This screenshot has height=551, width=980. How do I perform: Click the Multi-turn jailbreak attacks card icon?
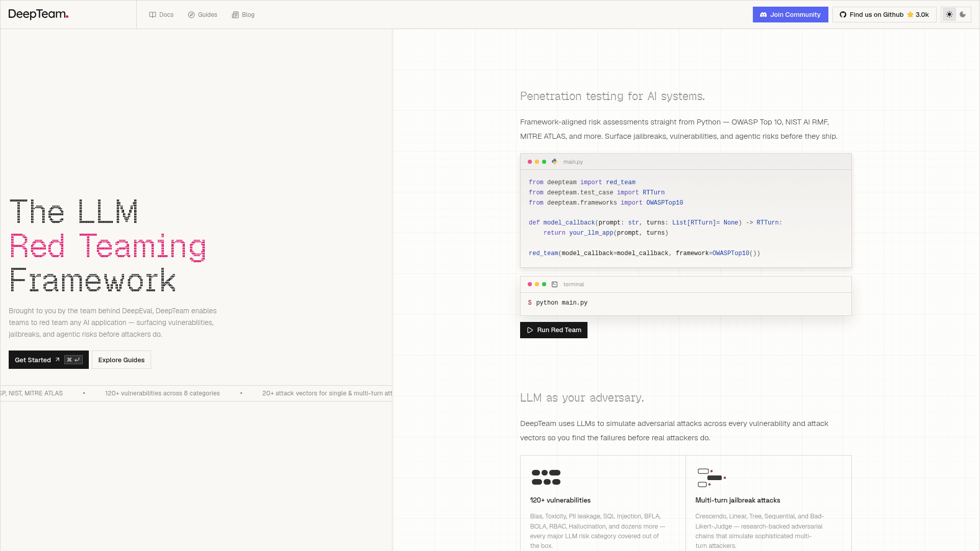[711, 478]
